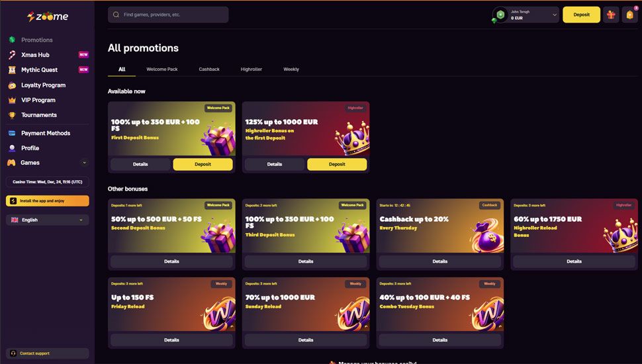Open the English language dropdown
Image resolution: width=642 pixels, height=364 pixels.
tap(48, 220)
